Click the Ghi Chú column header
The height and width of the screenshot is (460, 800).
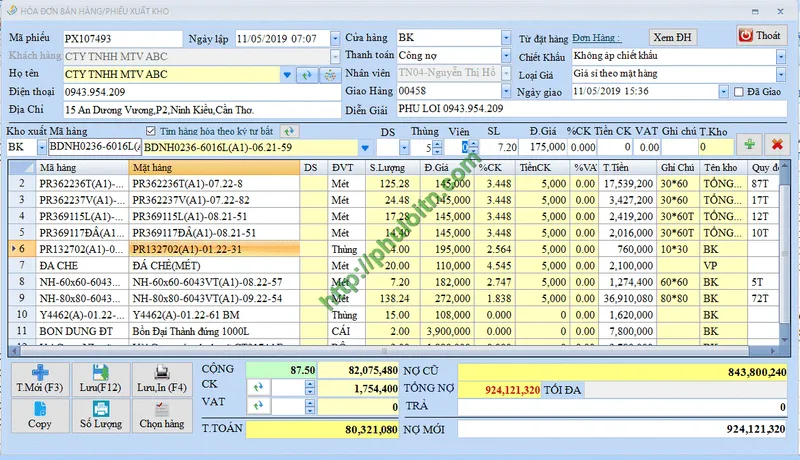tap(678, 167)
